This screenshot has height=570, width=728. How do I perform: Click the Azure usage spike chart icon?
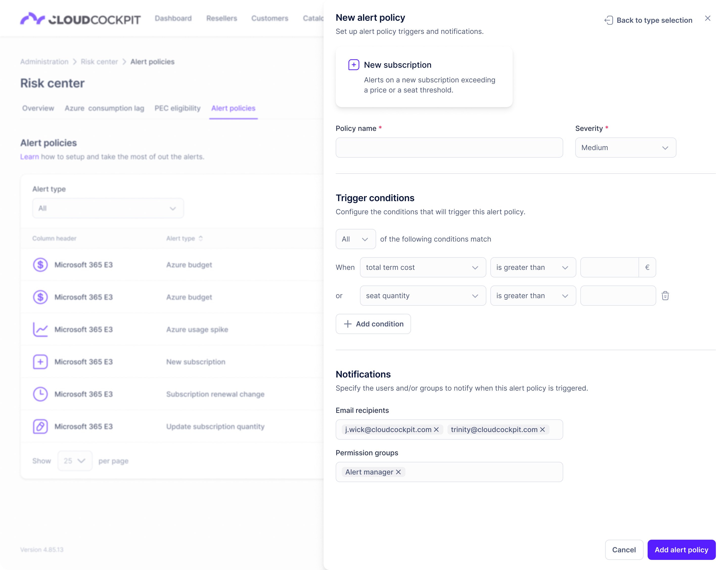[40, 329]
